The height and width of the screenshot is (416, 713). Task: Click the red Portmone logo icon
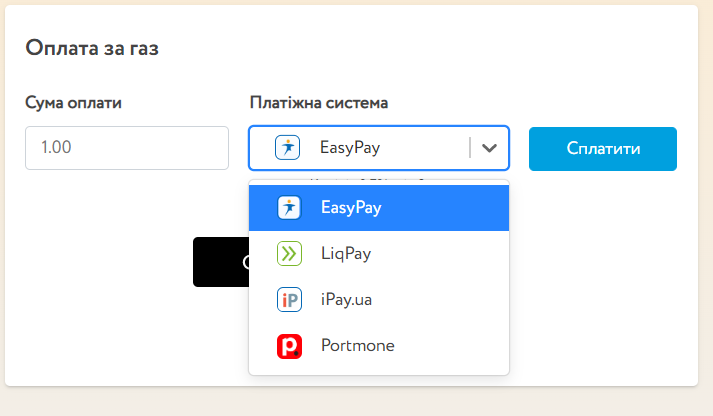pyautogui.click(x=289, y=346)
